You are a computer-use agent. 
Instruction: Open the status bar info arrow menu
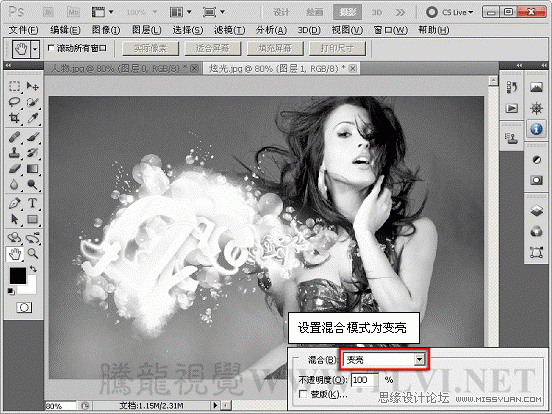215,406
